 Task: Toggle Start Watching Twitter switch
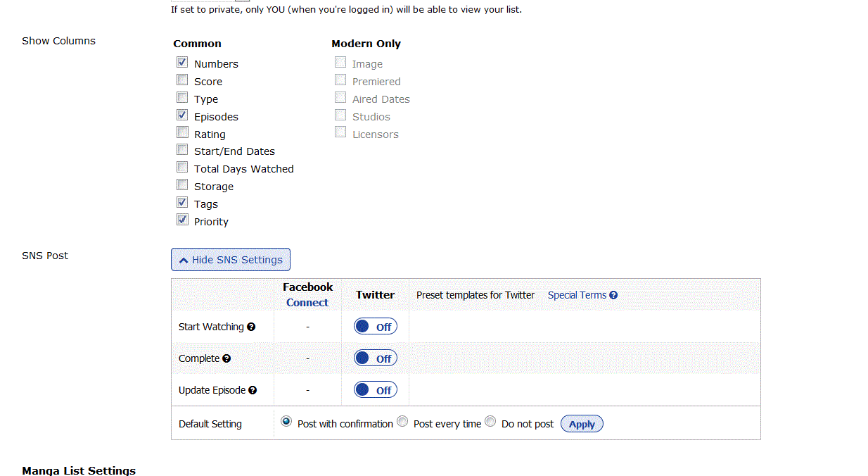[376, 327]
